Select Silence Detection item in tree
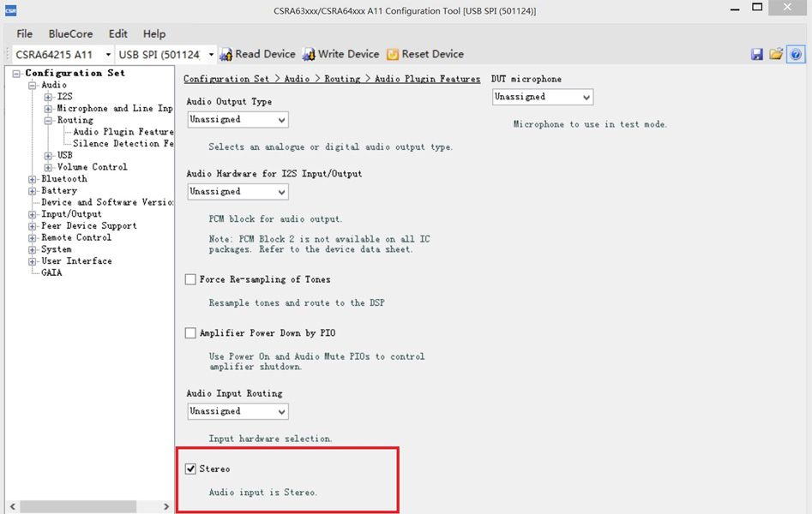The width and height of the screenshot is (812, 514). pos(123,144)
